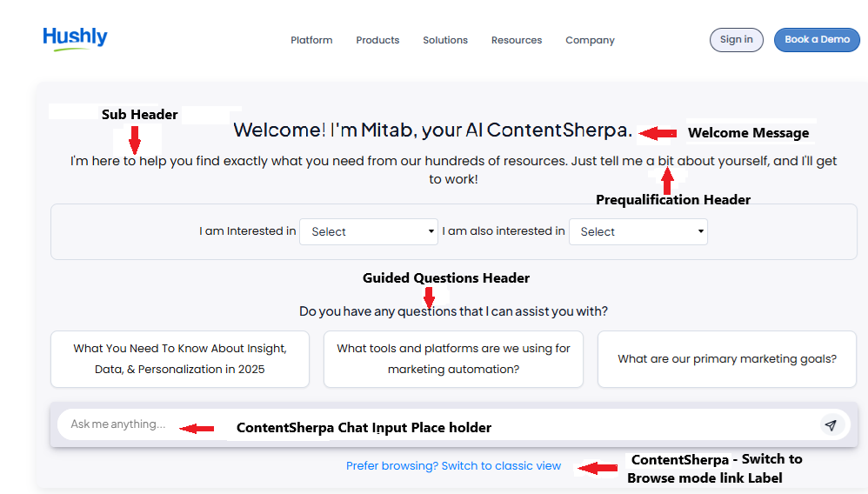Open the Platform menu
868x494 pixels.
[311, 40]
